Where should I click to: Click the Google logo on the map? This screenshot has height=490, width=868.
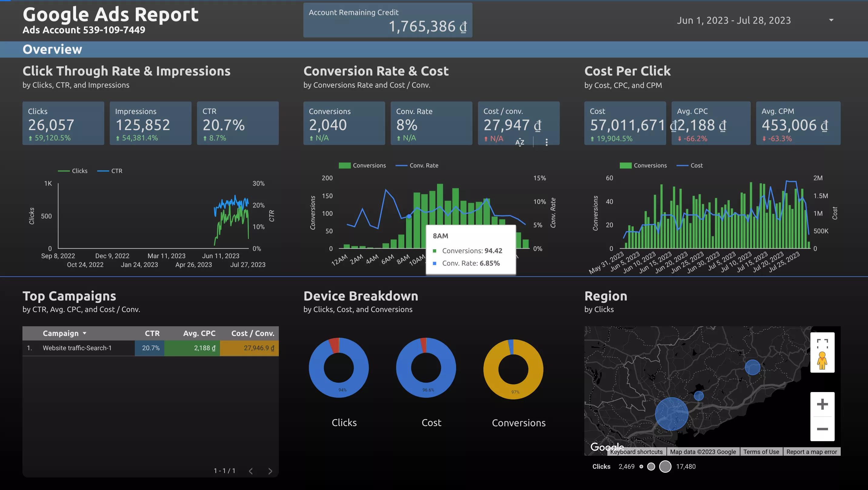point(606,447)
